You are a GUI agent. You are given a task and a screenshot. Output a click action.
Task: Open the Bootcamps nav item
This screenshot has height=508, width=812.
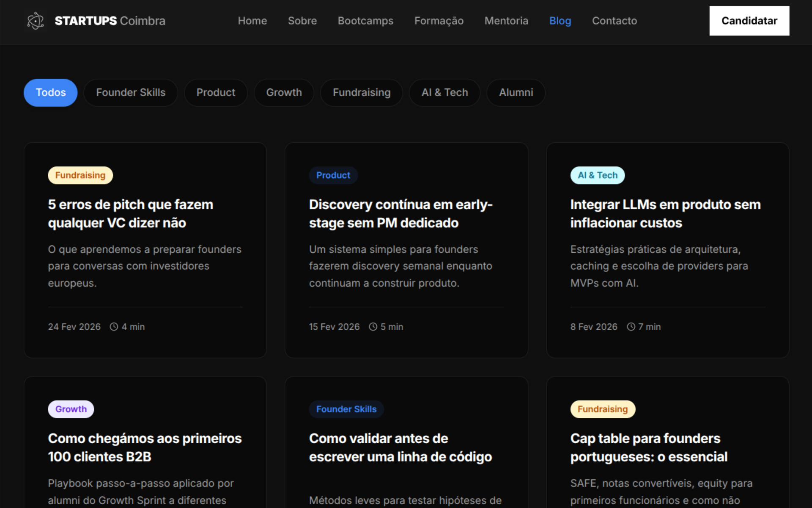tap(365, 21)
